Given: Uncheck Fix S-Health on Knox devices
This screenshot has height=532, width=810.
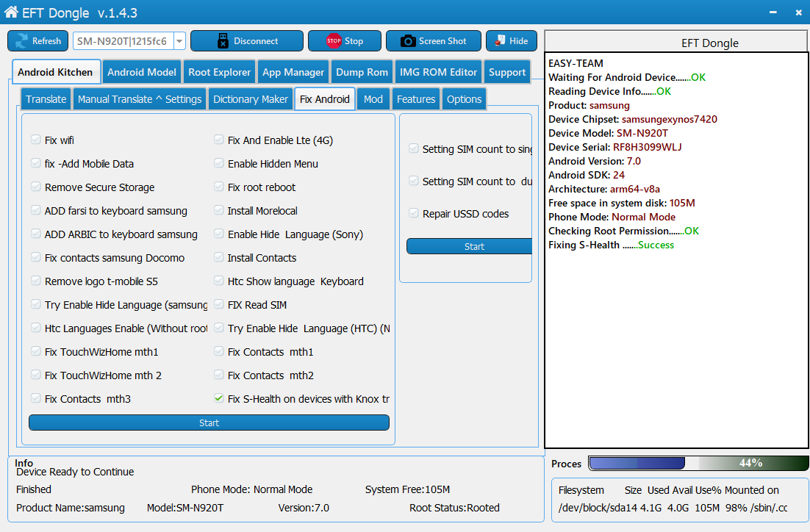Looking at the screenshot, I should (x=218, y=398).
